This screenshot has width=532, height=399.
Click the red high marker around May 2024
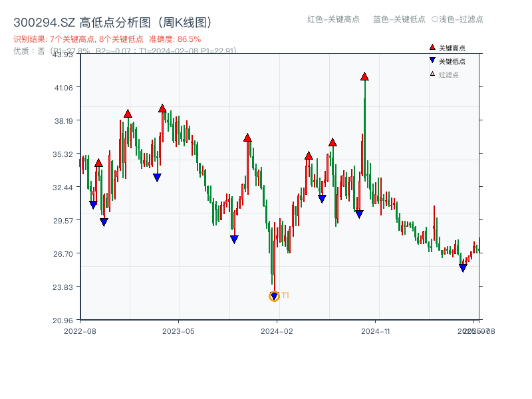tap(309, 156)
